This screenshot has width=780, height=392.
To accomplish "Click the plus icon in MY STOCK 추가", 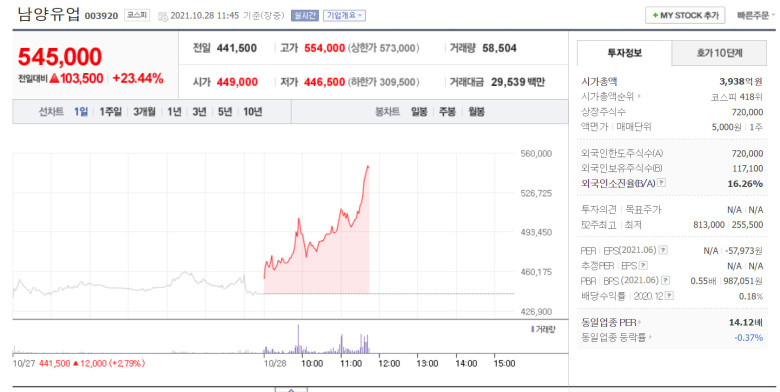I will pyautogui.click(x=655, y=15).
